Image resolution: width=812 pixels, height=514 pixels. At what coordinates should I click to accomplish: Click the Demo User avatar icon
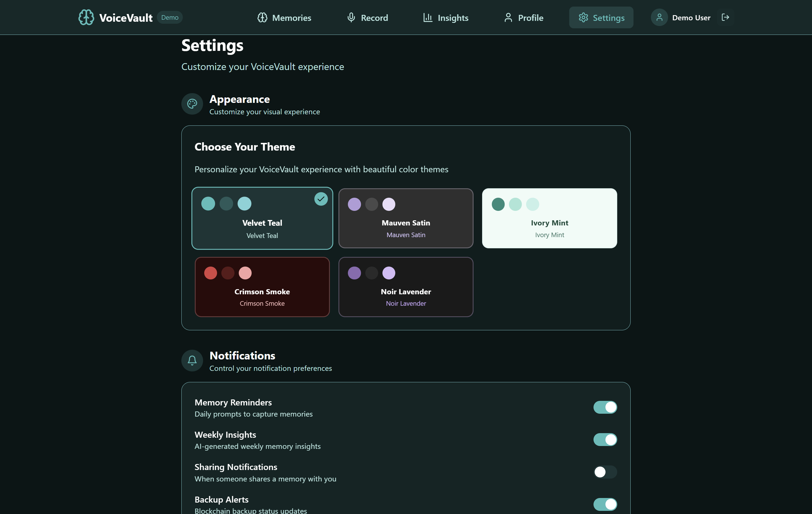pos(659,17)
